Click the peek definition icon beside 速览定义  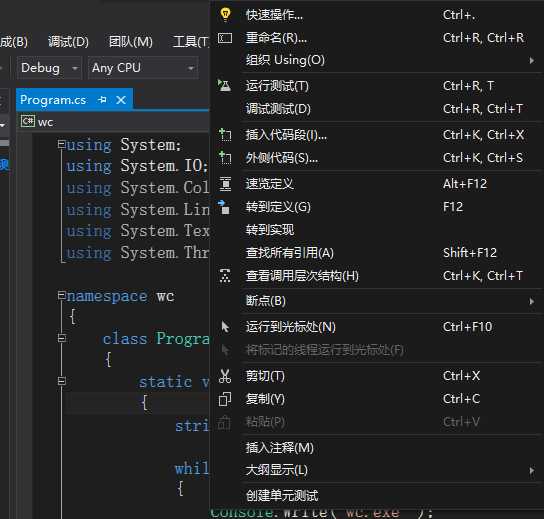225,184
